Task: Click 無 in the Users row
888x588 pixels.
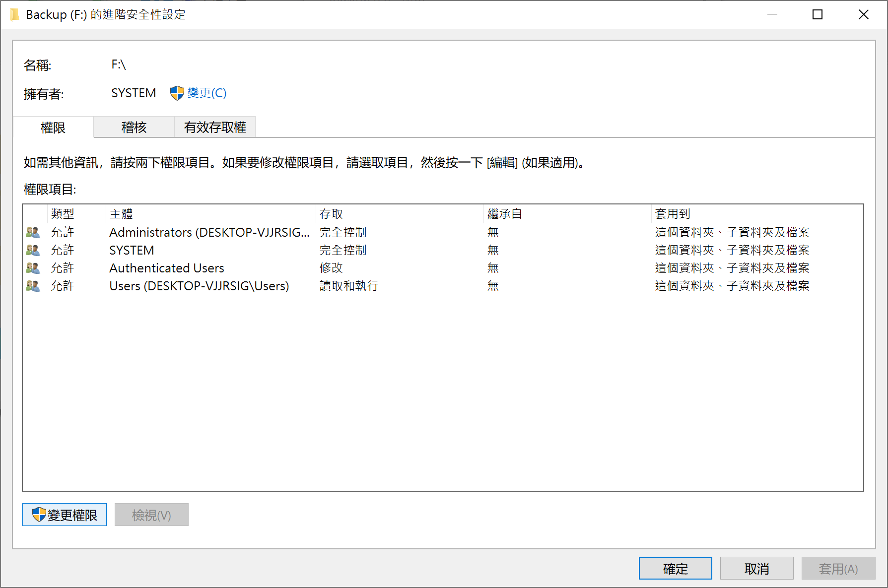Action: click(x=493, y=286)
